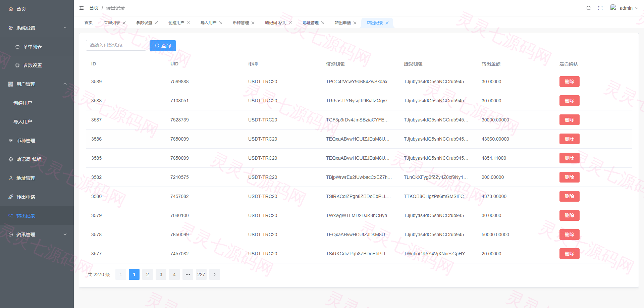Toggle fullscreen icon in header
The image size is (644, 308).
(x=600, y=8)
